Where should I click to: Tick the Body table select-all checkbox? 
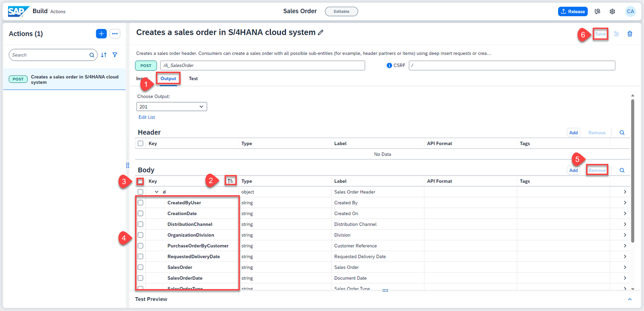click(140, 181)
